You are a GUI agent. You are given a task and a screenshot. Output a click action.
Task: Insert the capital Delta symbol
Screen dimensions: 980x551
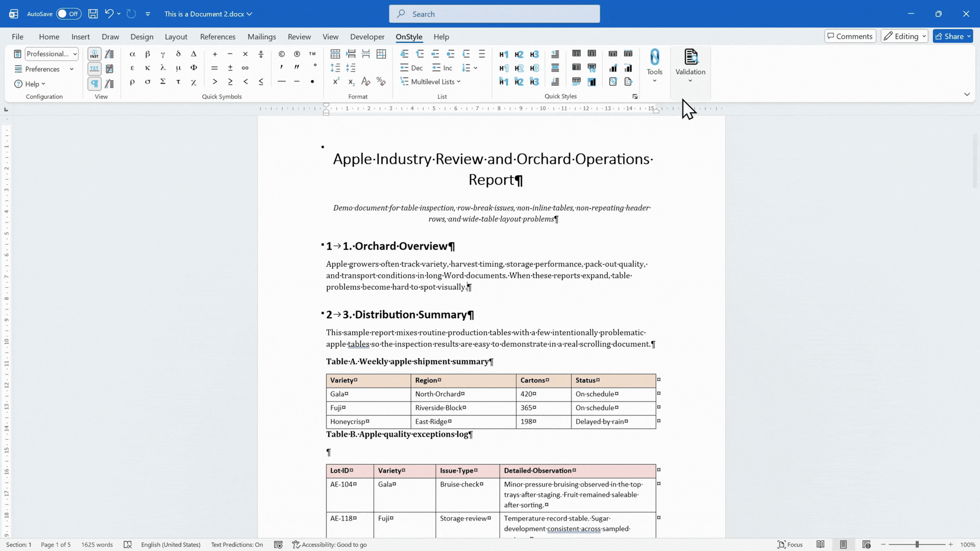point(193,54)
